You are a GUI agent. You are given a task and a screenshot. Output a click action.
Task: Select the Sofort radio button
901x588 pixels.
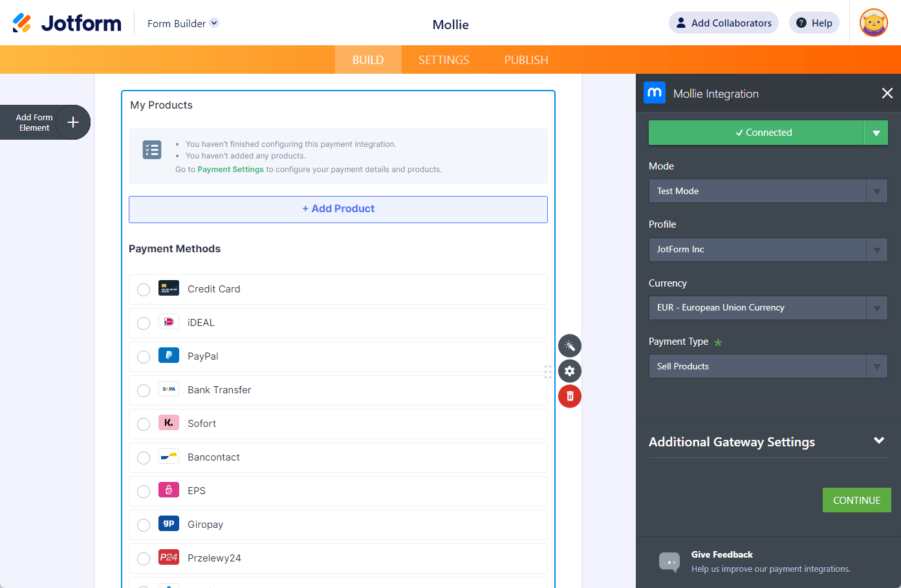pyautogui.click(x=144, y=424)
